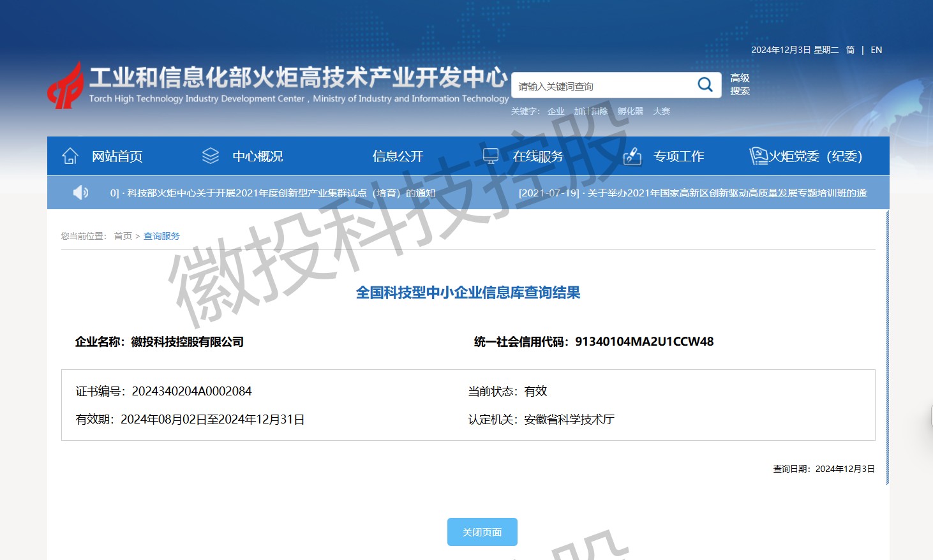Viewport: 933px width, 560px height.
Task: Click the torch center logo emblem
Action: coord(65,85)
